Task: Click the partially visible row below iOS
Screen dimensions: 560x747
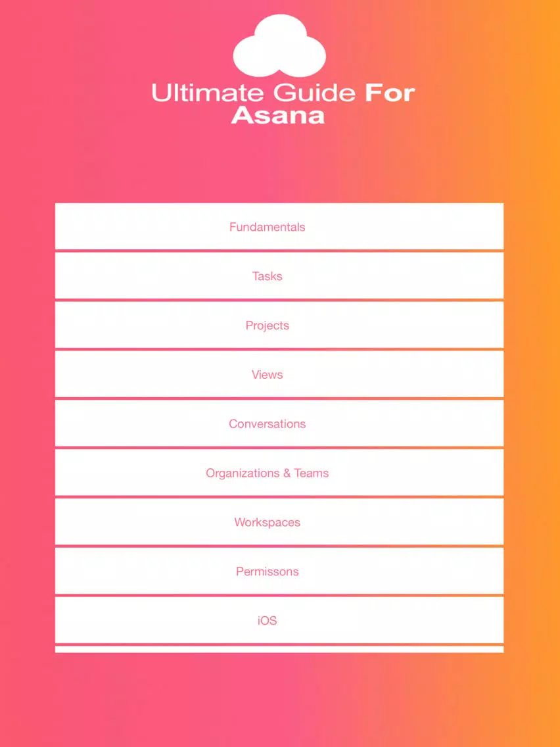Action: coord(279,650)
